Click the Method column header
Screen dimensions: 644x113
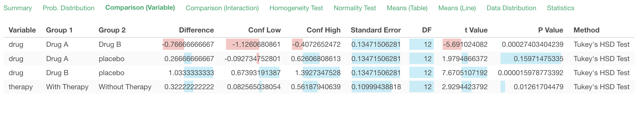coord(586,30)
